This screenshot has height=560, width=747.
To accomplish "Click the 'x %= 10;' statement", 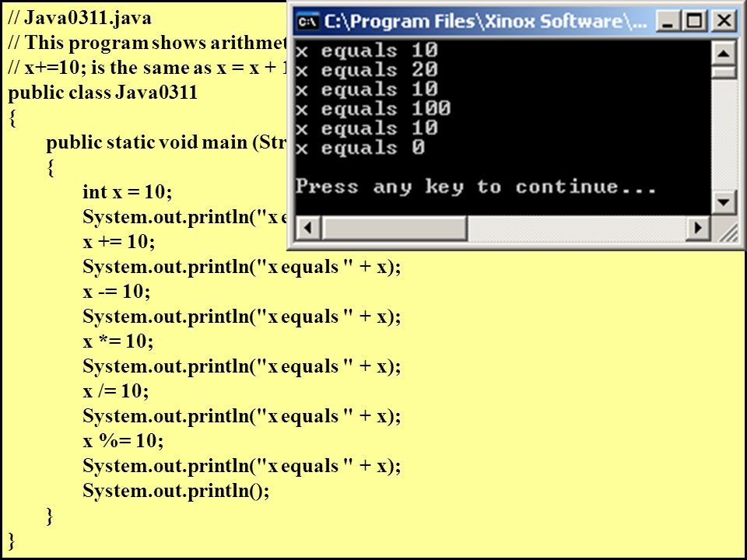I will point(123,441).
